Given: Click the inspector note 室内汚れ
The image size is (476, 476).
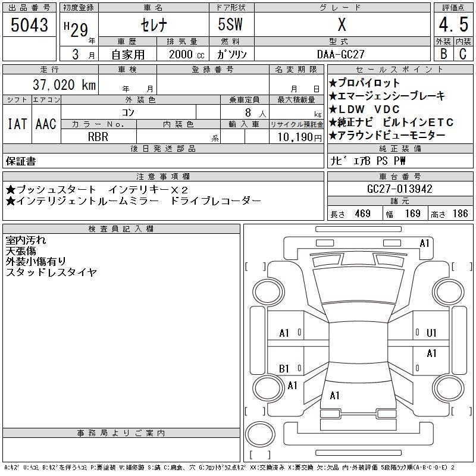Looking at the screenshot, I should pos(26,240).
